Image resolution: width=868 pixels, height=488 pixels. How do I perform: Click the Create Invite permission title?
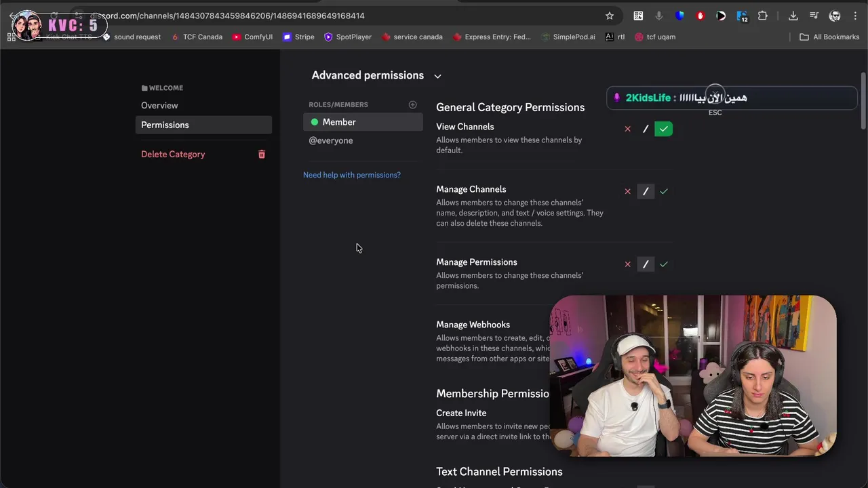461,413
